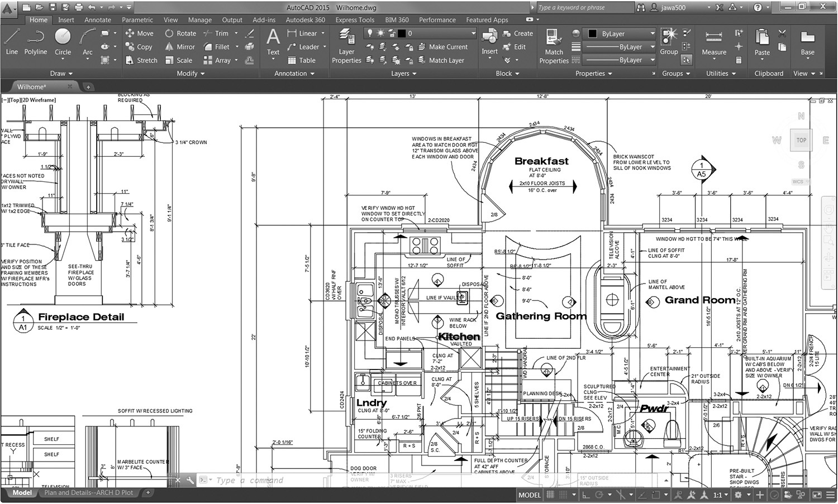Click the Match Properties tool
Viewport: 838px width, 504px height.
554,46
